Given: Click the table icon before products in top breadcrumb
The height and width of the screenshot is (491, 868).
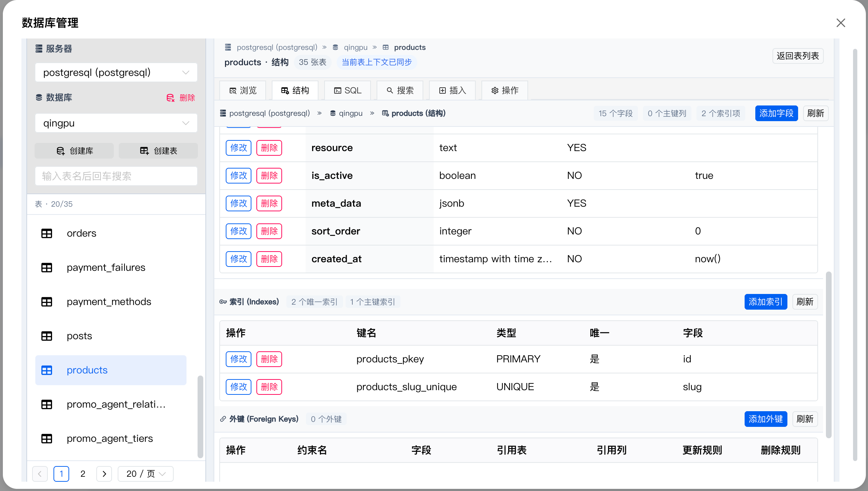Looking at the screenshot, I should (x=386, y=47).
